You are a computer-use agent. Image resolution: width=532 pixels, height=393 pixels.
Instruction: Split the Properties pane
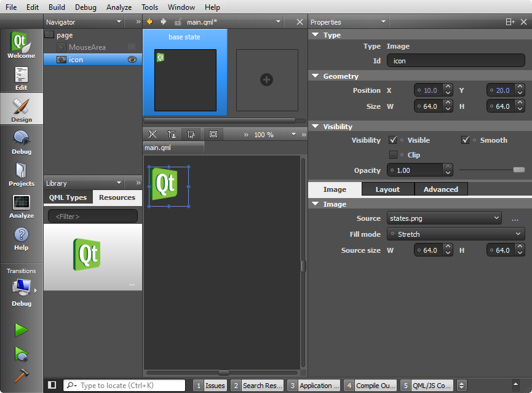tap(510, 22)
